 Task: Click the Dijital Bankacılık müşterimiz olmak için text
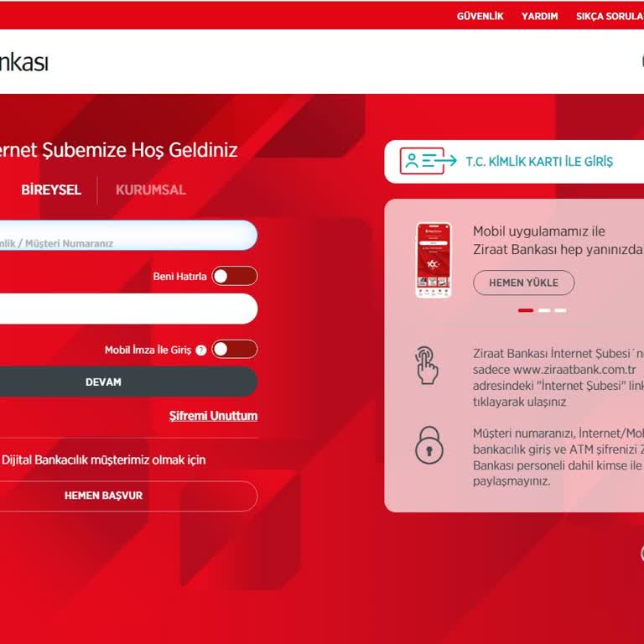pyautogui.click(x=103, y=460)
